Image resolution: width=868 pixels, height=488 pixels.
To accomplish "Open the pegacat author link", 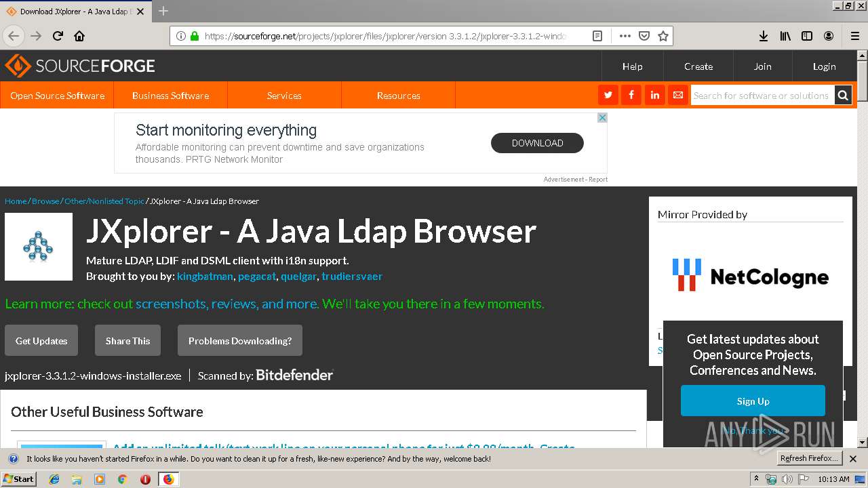I will pos(257,277).
